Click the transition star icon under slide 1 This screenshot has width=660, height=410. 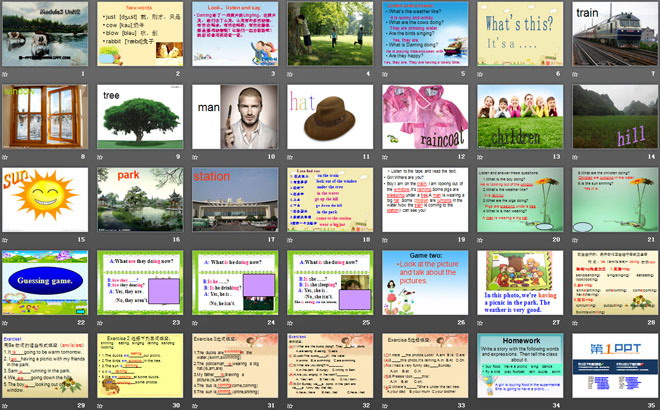(6, 74)
